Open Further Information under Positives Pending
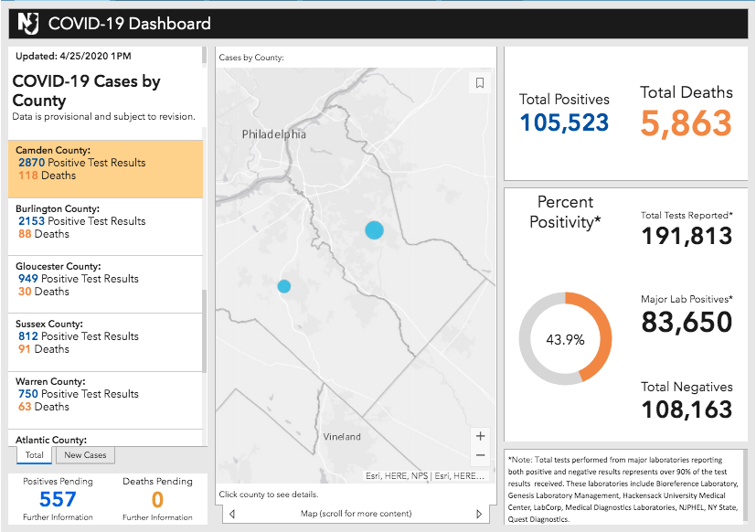The image size is (756, 532). [57, 517]
